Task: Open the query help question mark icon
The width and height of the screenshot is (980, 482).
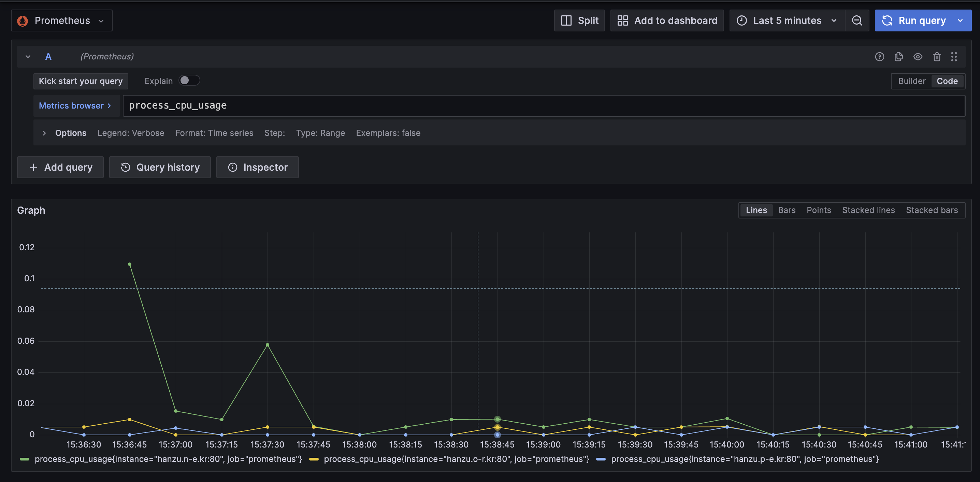Action: [880, 57]
